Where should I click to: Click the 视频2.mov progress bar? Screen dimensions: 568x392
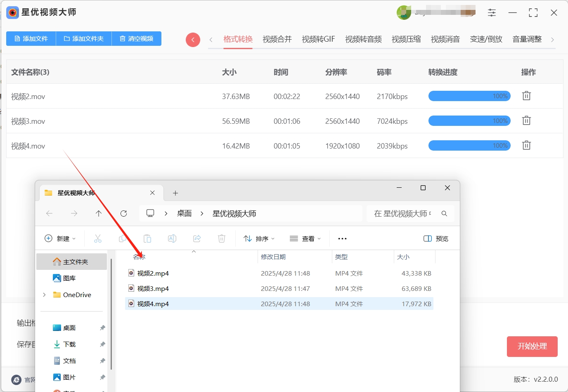[469, 96]
